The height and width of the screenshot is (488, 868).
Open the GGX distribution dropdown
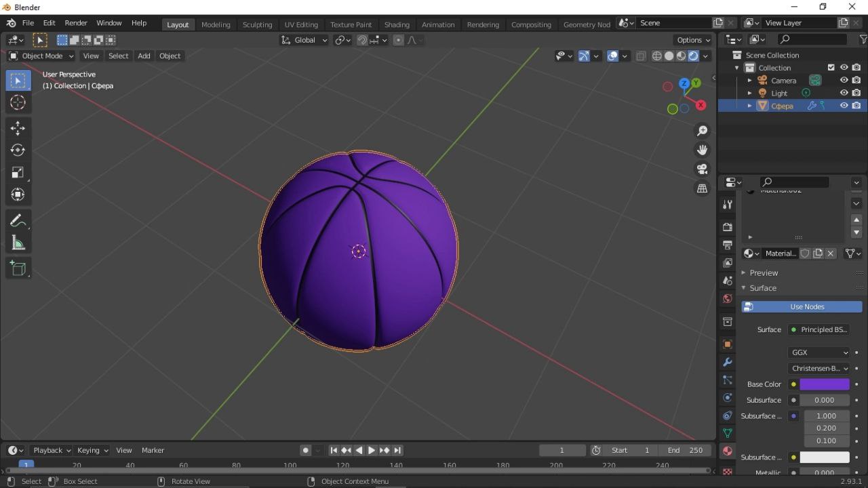[x=819, y=352]
